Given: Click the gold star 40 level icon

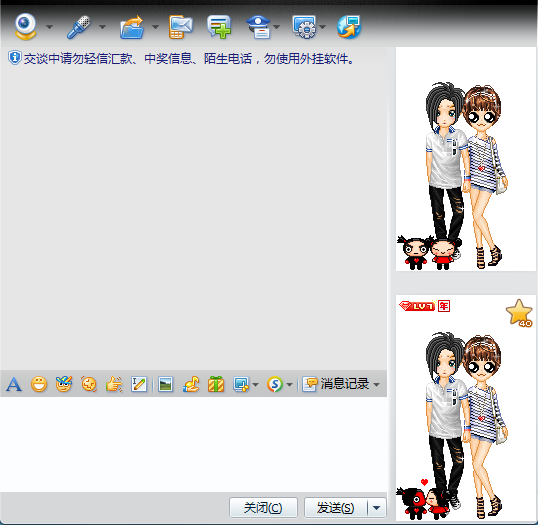Looking at the screenshot, I should point(519,313).
